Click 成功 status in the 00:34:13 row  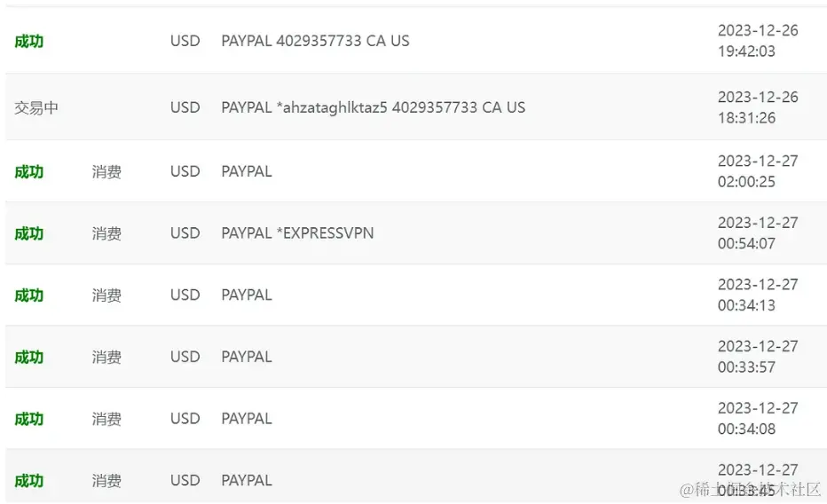[x=28, y=295]
